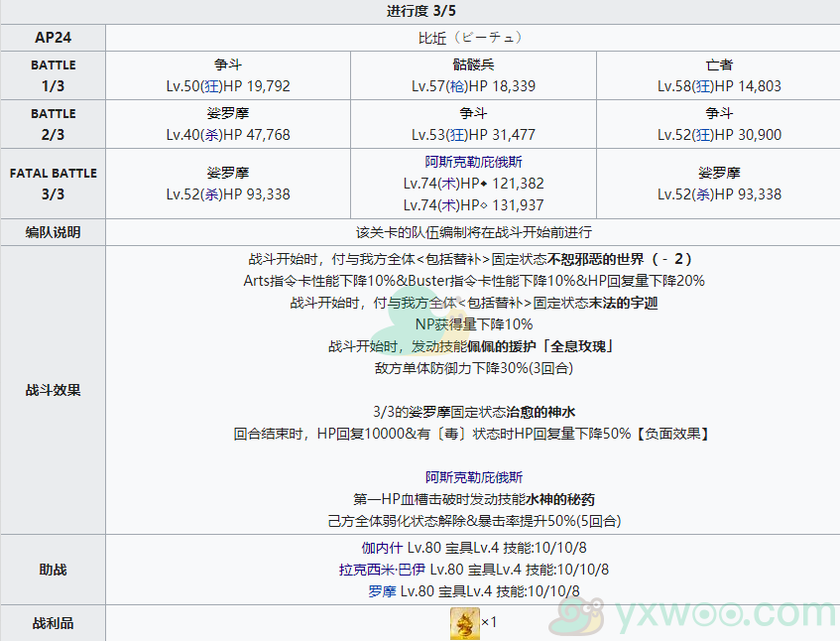Open the 伽内什 support servant link
840x641 pixels.
pyautogui.click(x=382, y=548)
